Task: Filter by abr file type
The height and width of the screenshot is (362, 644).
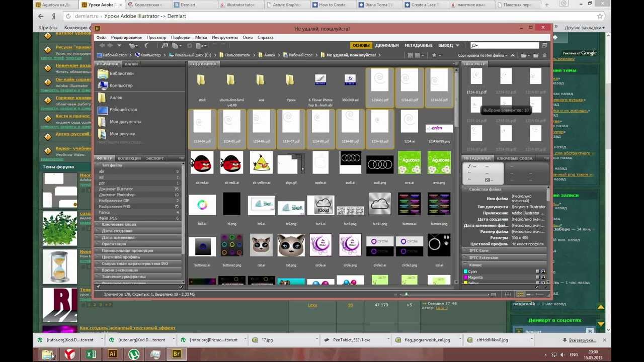Action: pyautogui.click(x=138, y=171)
